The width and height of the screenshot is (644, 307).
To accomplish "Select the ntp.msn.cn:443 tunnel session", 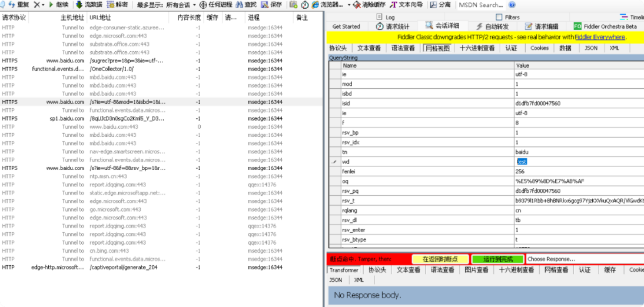I will (161, 176).
